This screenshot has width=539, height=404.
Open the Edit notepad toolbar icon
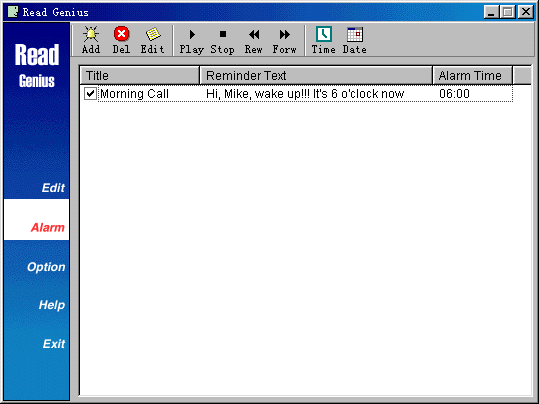coord(152,40)
